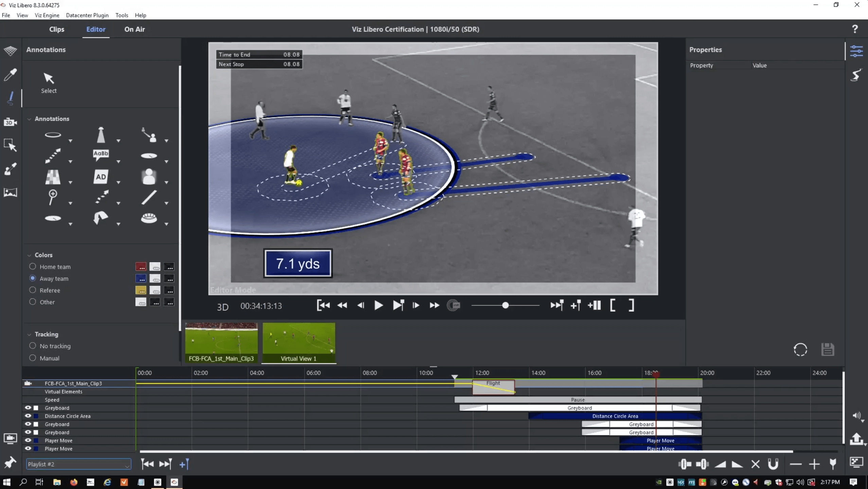Click the reset circular arrow icon
The height and width of the screenshot is (489, 868).
800,349
